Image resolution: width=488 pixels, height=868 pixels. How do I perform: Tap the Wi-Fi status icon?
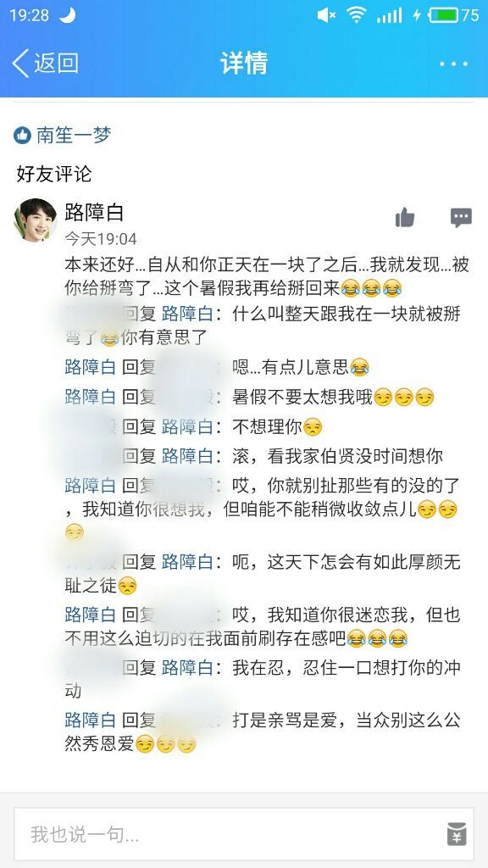point(357,15)
